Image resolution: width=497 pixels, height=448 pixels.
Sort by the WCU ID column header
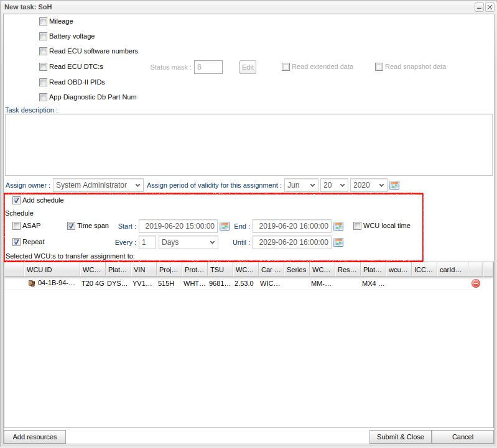click(52, 270)
